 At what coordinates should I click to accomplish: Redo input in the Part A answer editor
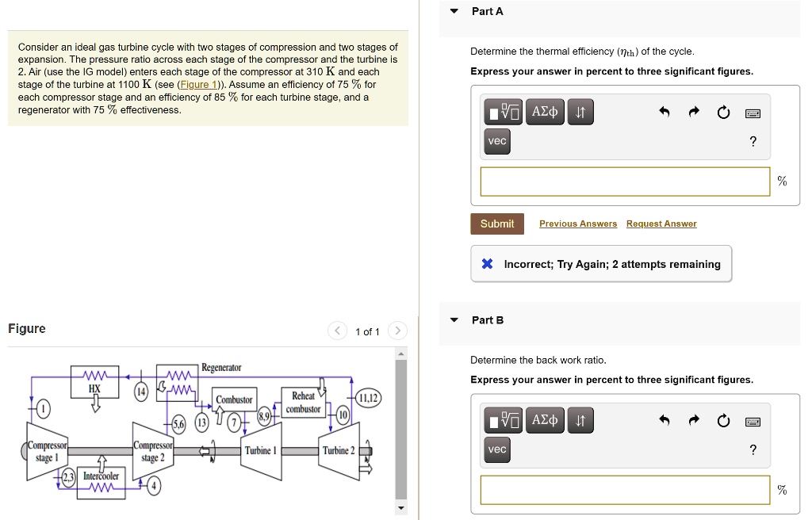tap(693, 112)
